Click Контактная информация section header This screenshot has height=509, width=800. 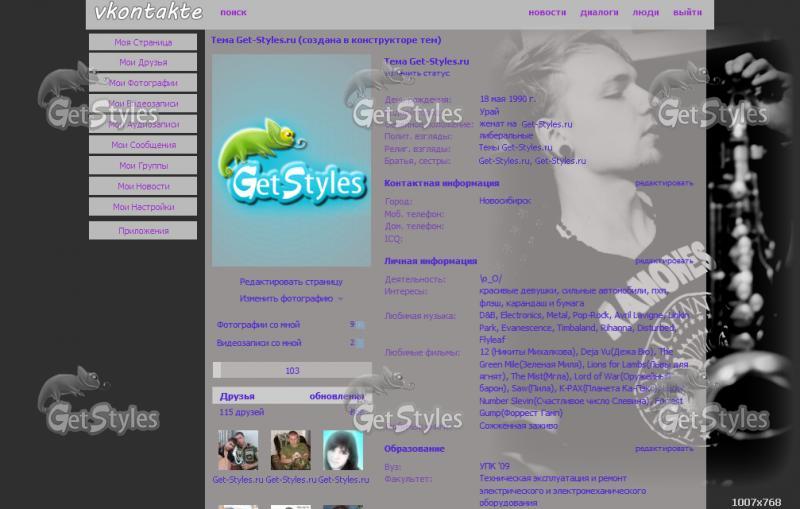point(441,183)
